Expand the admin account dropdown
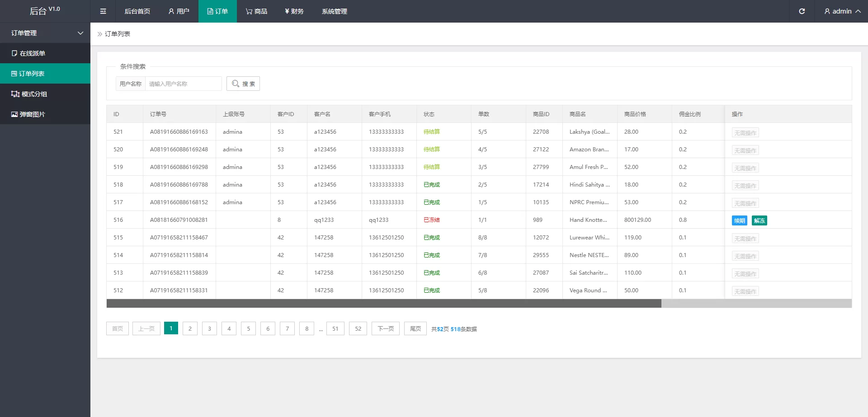Screen dimensions: 868x417 842,11
